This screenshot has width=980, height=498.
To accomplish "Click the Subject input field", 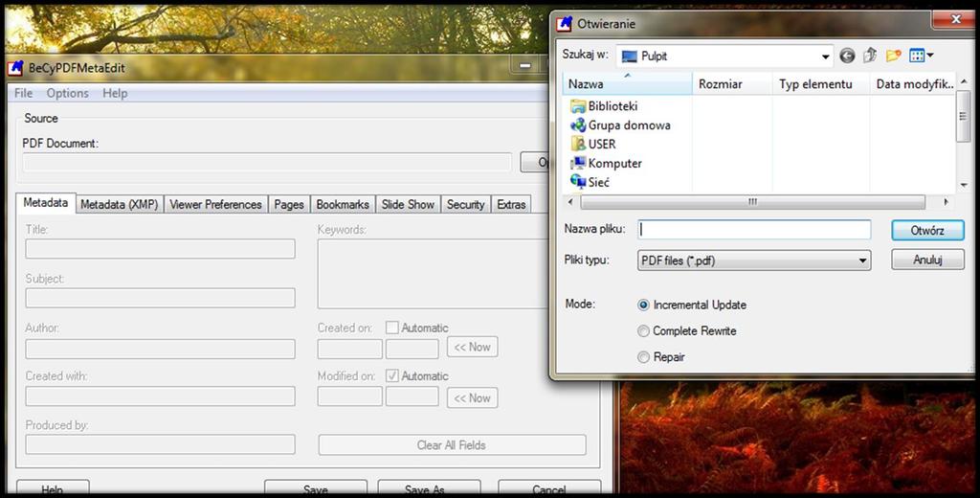I will point(160,298).
